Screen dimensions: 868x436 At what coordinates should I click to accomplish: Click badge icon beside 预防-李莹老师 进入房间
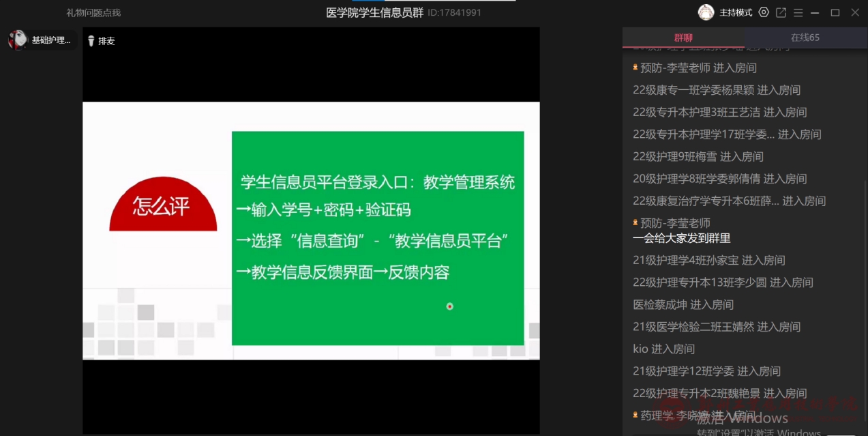(635, 68)
